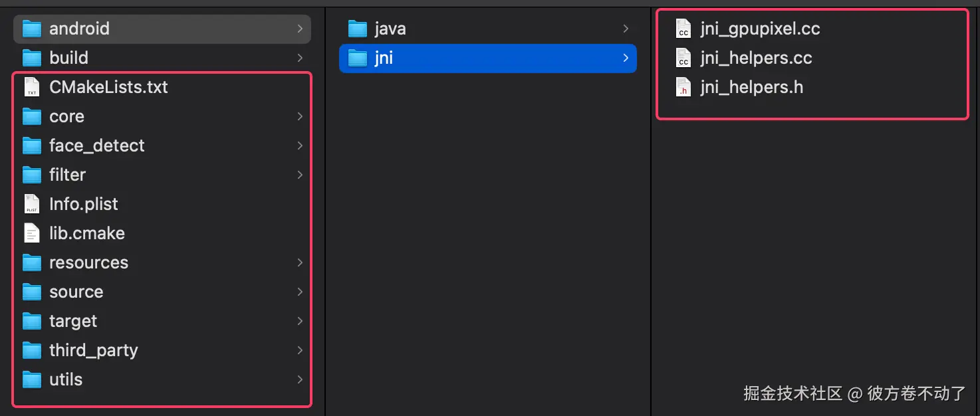Image resolution: width=980 pixels, height=416 pixels.
Task: Click the face_detect folder icon
Action: (x=32, y=146)
